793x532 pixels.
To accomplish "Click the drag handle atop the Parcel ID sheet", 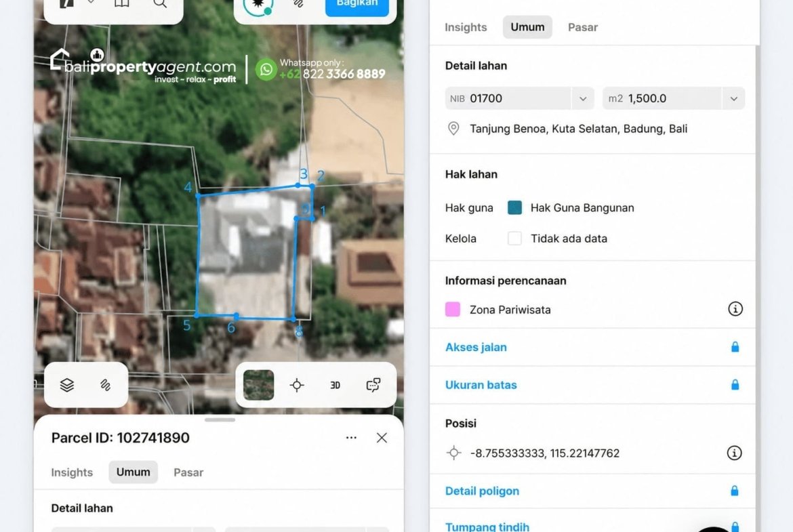I will [x=220, y=420].
